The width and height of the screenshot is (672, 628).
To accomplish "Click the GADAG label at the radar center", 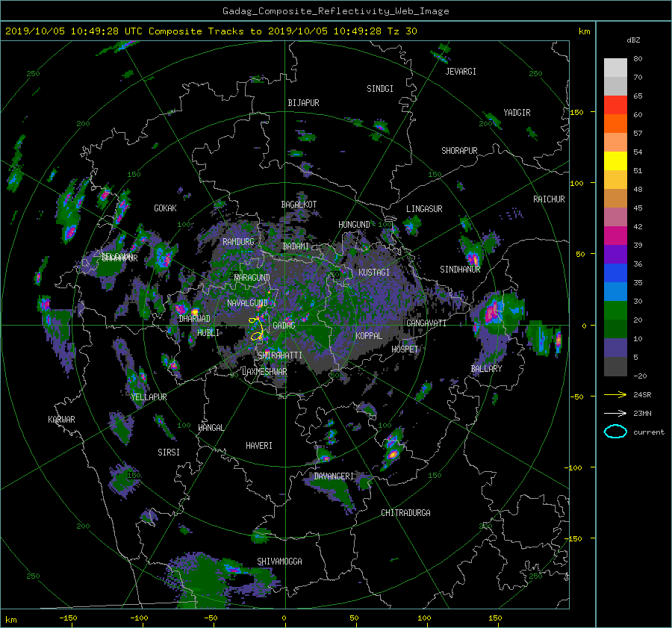I will pos(284,326).
